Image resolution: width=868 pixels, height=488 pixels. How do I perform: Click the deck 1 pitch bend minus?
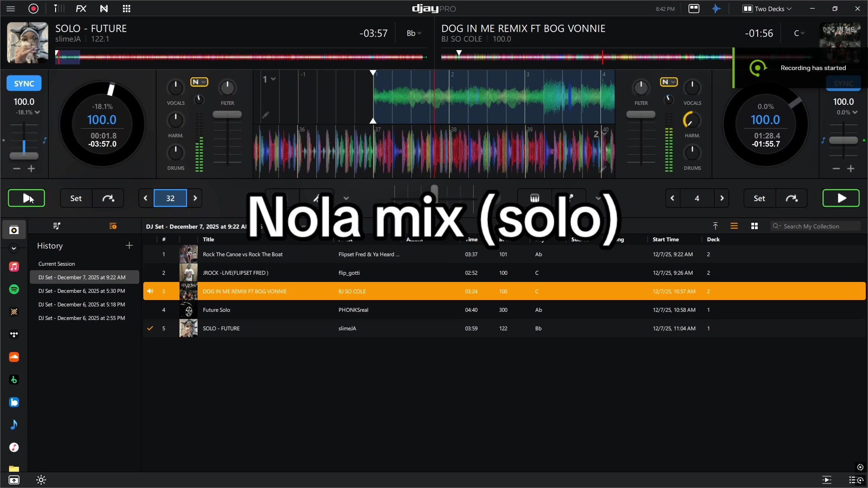click(x=17, y=169)
